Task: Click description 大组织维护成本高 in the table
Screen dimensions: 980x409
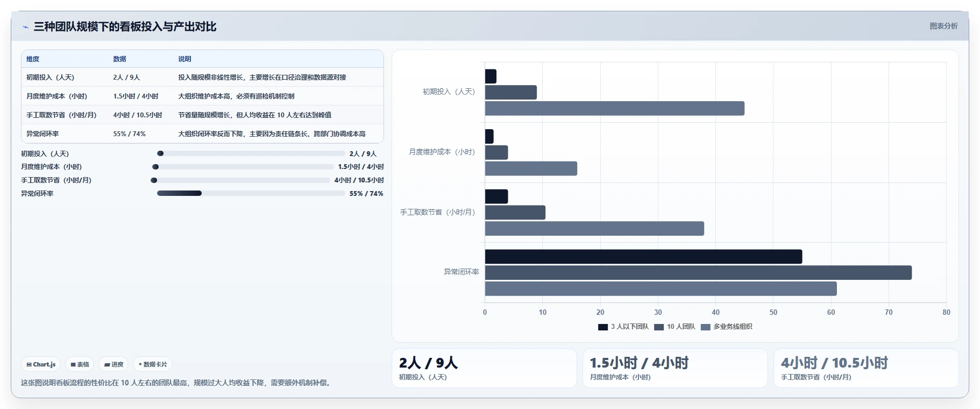Action: 236,96
